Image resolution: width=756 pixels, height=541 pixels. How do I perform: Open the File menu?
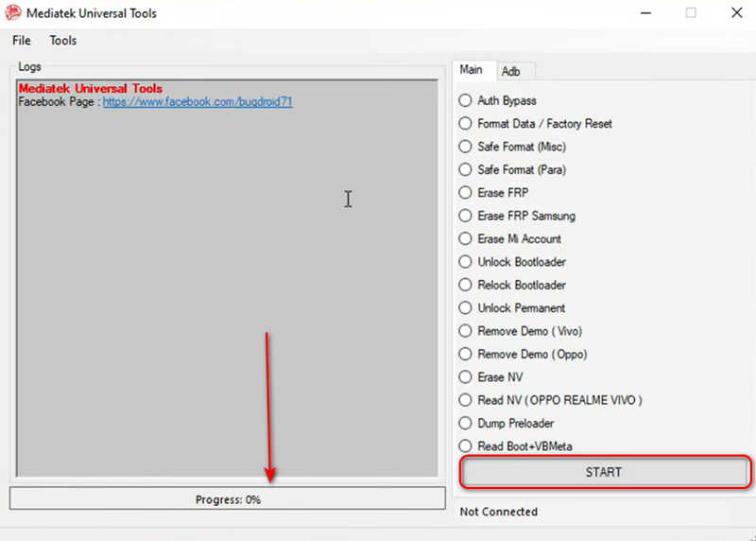coord(22,41)
